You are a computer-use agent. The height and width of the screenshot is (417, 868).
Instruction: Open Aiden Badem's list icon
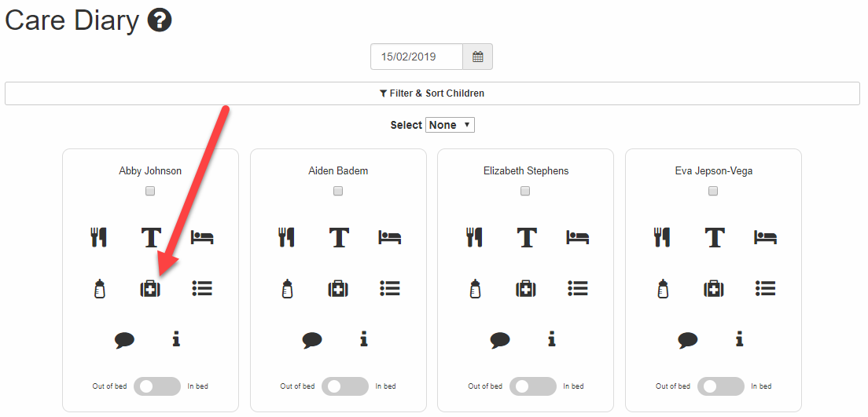[390, 289]
